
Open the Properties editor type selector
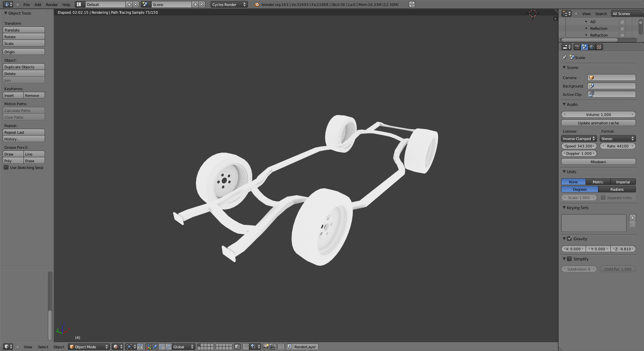point(567,47)
